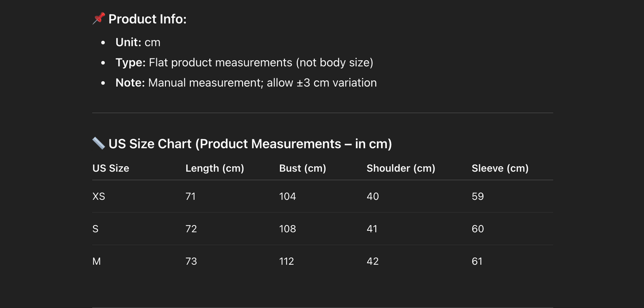This screenshot has height=308, width=644.
Task: Click the bust value 104 for XS
Action: click(287, 196)
